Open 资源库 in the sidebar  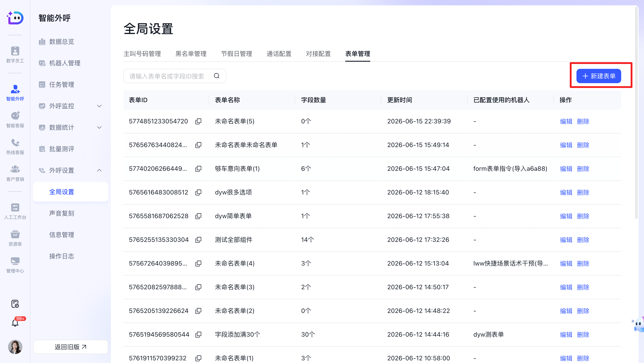tap(15, 238)
